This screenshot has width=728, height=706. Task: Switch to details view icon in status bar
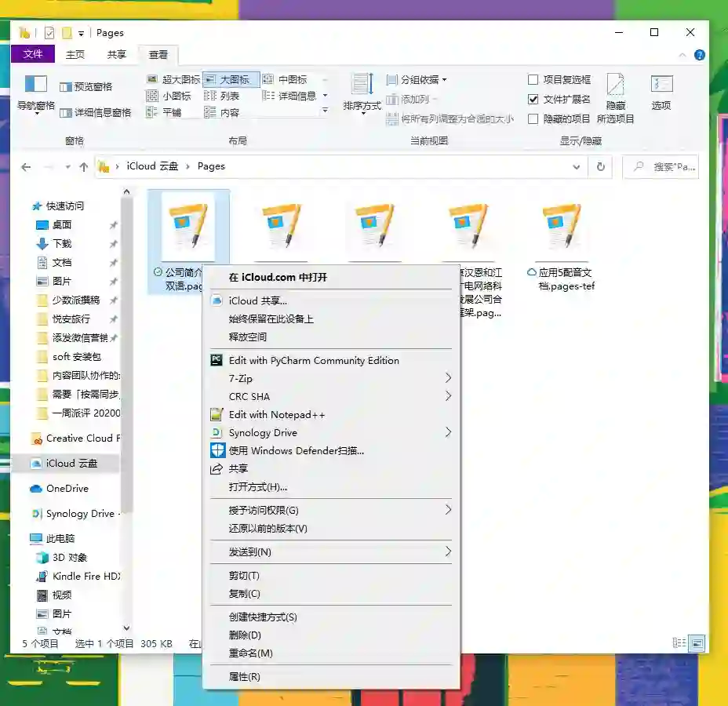[679, 643]
